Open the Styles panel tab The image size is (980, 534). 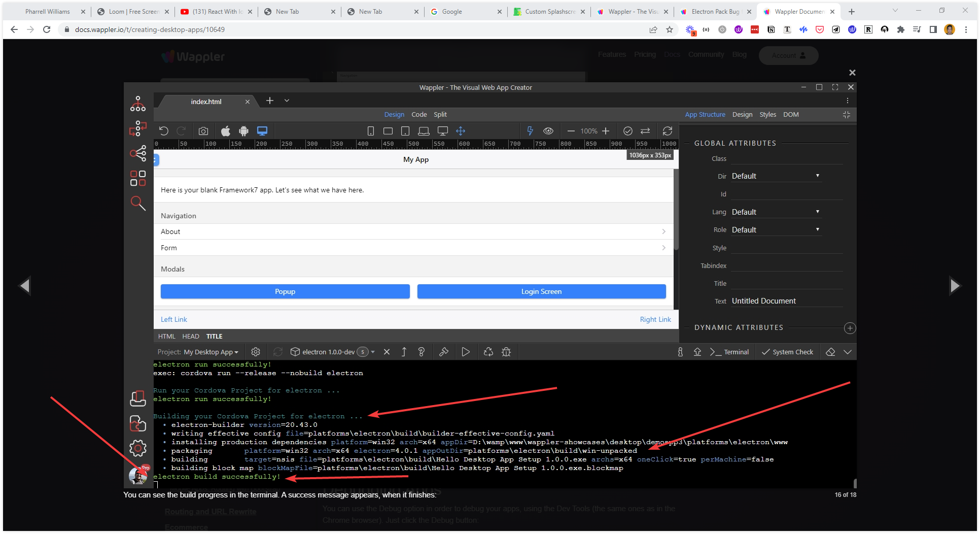768,115
